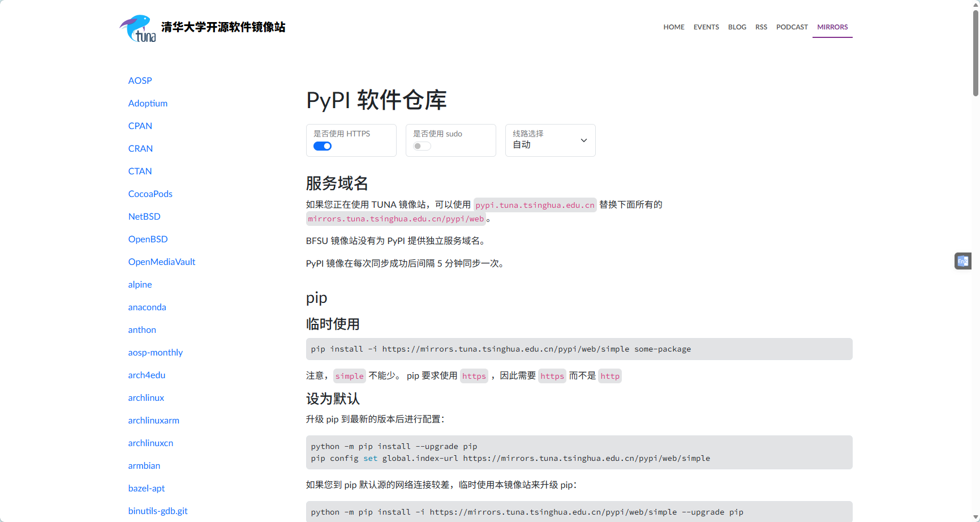Click the site title 清华大学开源软件镜像站

click(x=223, y=27)
